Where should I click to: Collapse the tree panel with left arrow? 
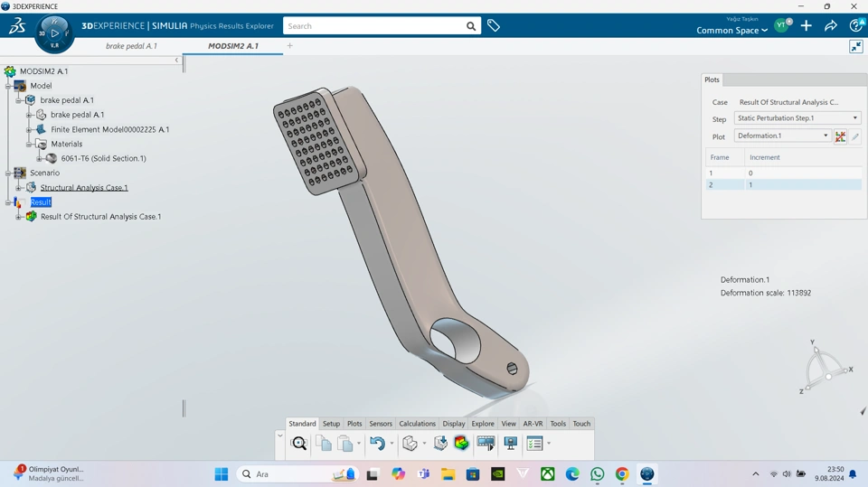(x=176, y=60)
